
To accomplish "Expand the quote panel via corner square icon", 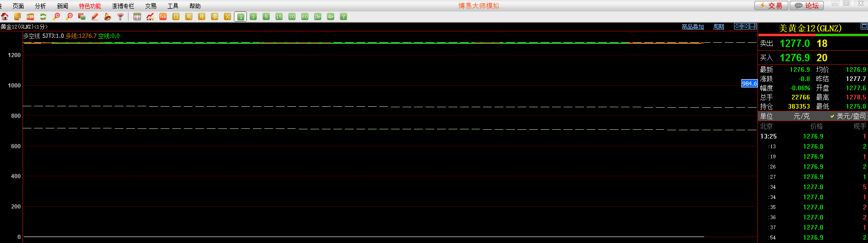I will pos(864,27).
